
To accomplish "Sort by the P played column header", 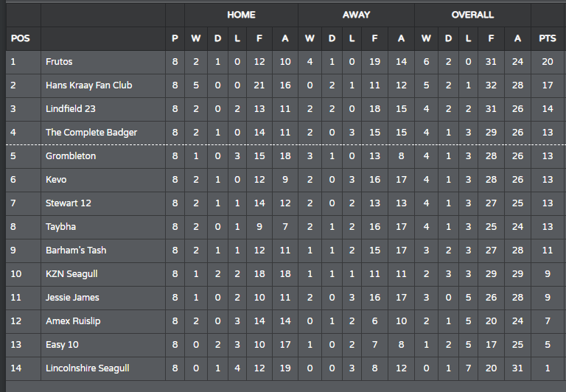I will [175, 38].
